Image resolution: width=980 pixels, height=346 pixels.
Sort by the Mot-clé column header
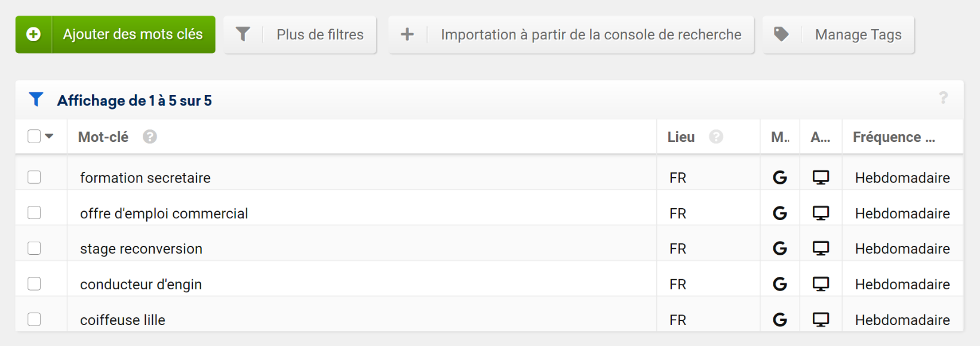point(103,137)
